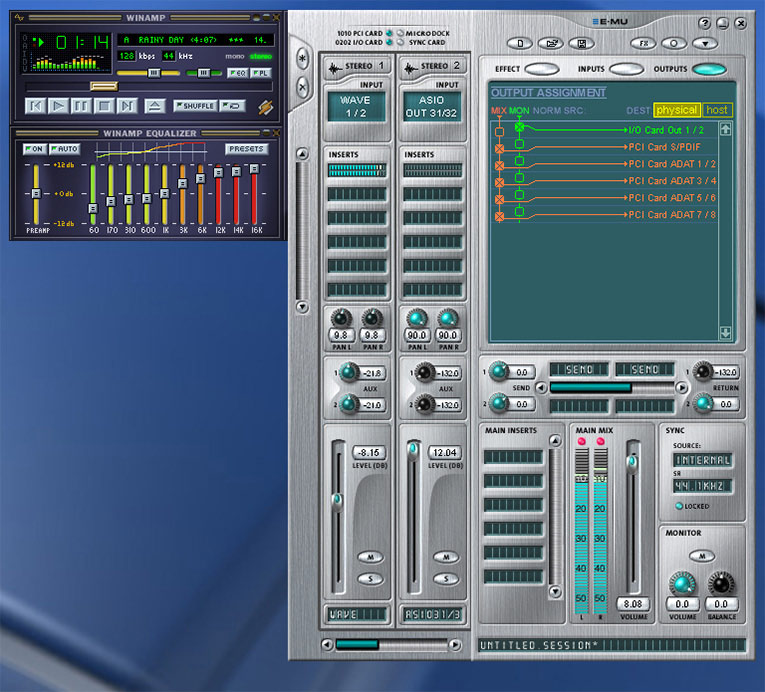The width and height of the screenshot is (765, 692).
Task: Solo the Stereo 2 ASIO strip
Action: click(445, 578)
